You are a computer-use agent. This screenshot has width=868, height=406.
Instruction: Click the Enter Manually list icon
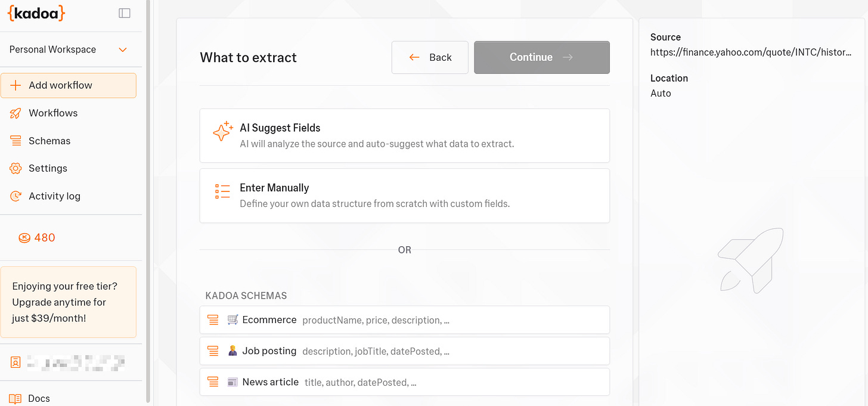pos(222,191)
